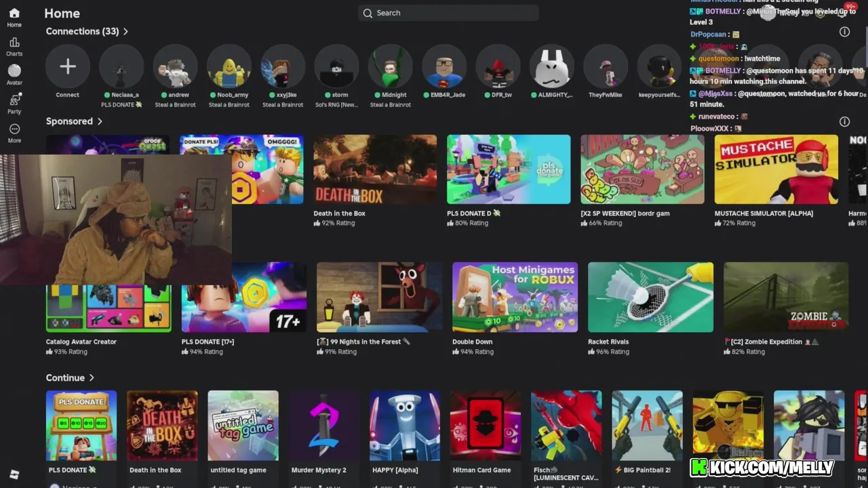Open Midnight connection avatar
This screenshot has height=488, width=868.
390,66
